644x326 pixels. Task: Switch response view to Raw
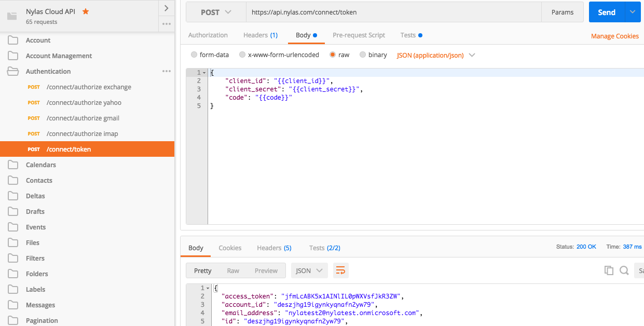tap(233, 270)
